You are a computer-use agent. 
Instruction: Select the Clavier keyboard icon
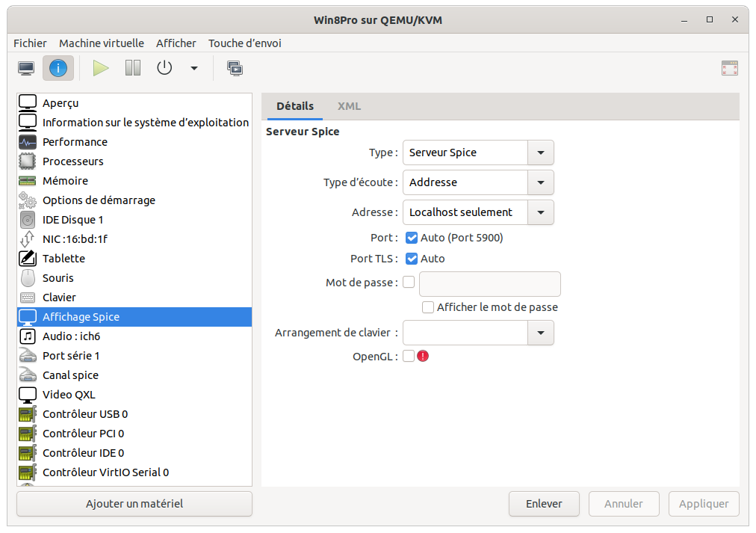pos(28,297)
